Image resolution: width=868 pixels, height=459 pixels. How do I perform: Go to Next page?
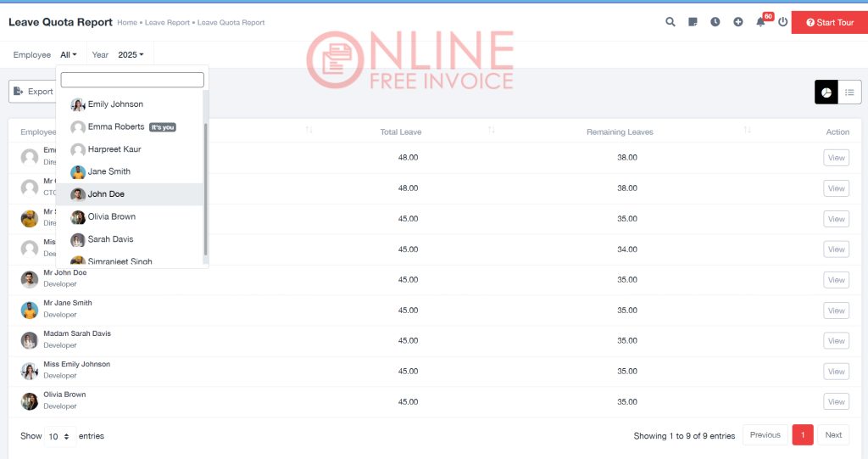pyautogui.click(x=833, y=435)
